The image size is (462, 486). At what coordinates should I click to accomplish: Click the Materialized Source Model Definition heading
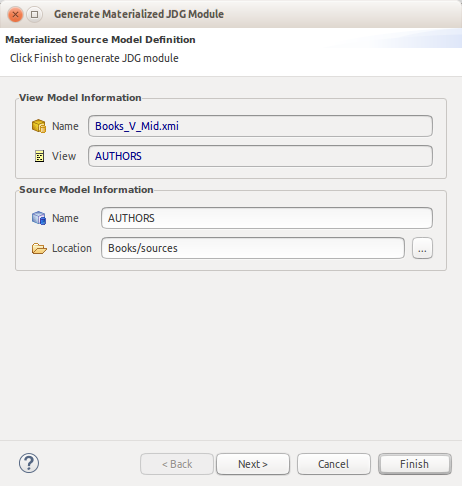(100, 40)
